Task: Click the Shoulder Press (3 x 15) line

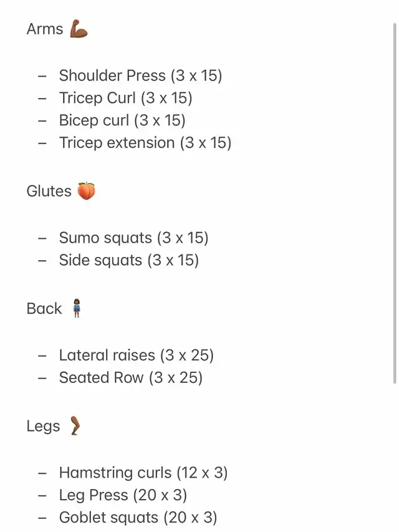Action: (x=140, y=75)
